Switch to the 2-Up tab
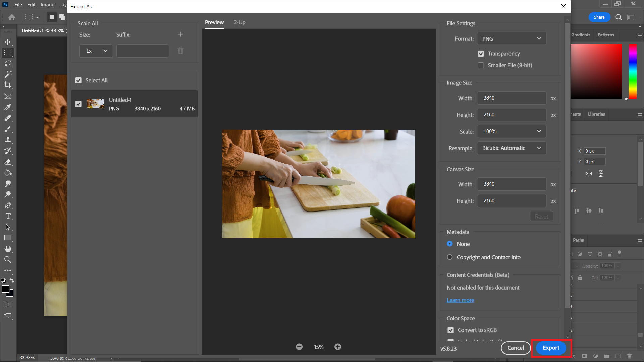The image size is (644, 362). [239, 22]
